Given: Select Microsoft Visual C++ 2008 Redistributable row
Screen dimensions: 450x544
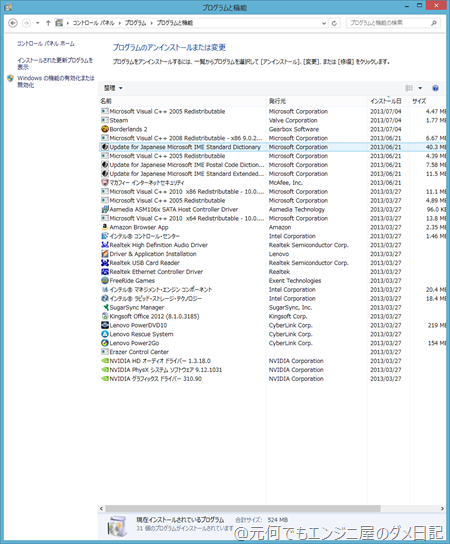Looking at the screenshot, I should point(273,138).
